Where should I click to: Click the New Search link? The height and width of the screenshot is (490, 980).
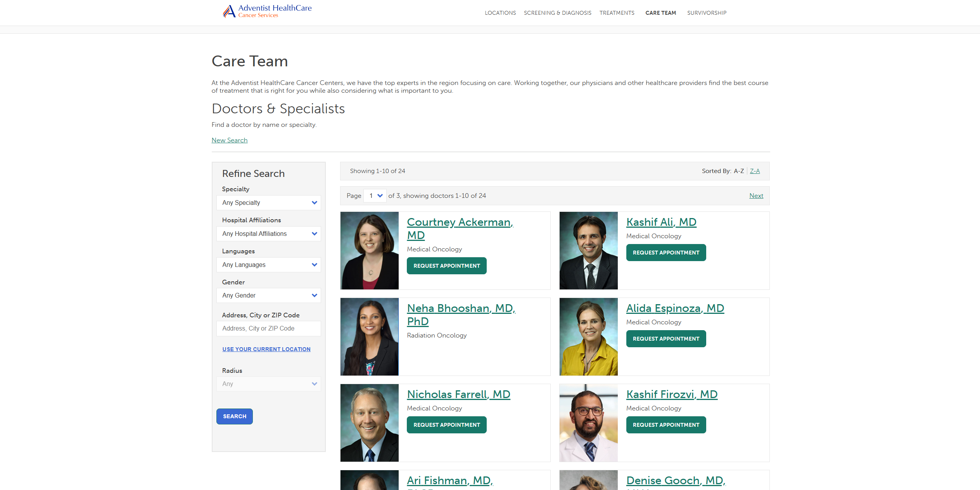[x=229, y=140]
